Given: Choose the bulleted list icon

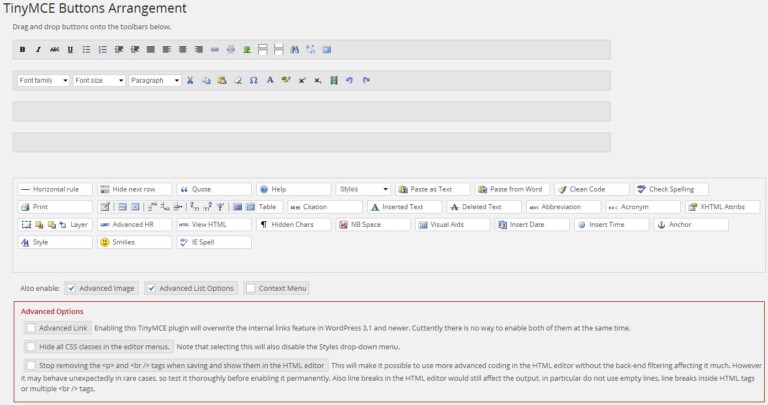Looking at the screenshot, I should [87, 49].
